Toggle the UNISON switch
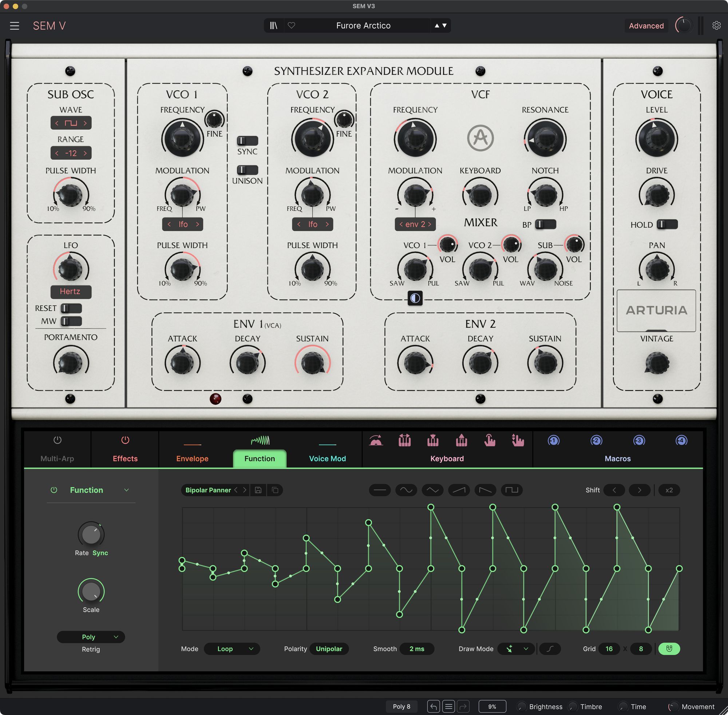This screenshot has width=728, height=715. point(247,170)
